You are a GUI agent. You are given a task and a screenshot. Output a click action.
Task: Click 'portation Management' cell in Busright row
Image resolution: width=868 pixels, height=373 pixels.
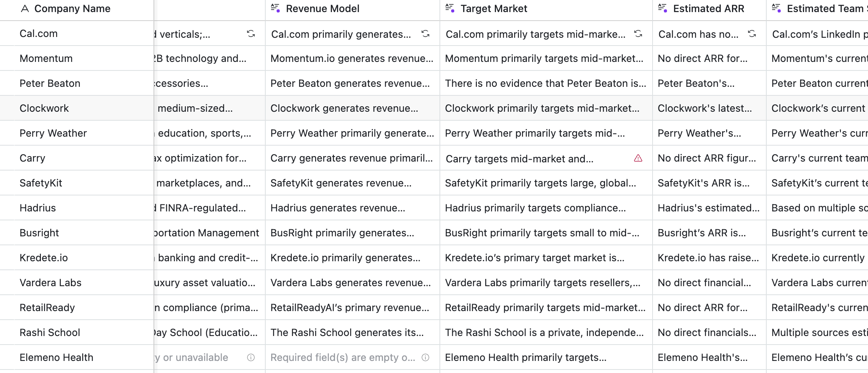(210, 233)
